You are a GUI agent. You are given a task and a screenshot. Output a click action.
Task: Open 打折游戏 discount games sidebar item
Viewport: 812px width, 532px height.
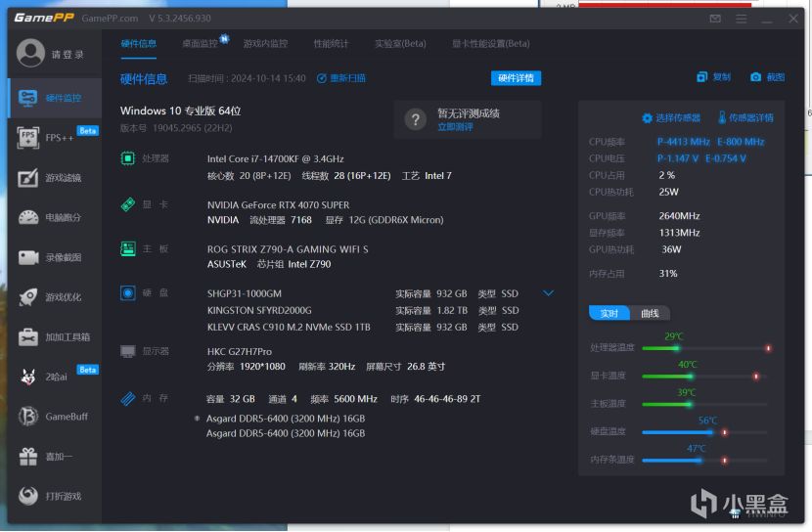[x=55, y=496]
